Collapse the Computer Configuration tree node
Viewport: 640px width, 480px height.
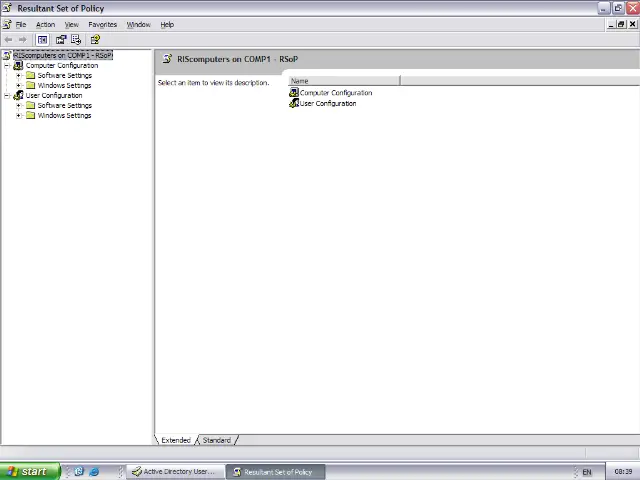click(7, 65)
